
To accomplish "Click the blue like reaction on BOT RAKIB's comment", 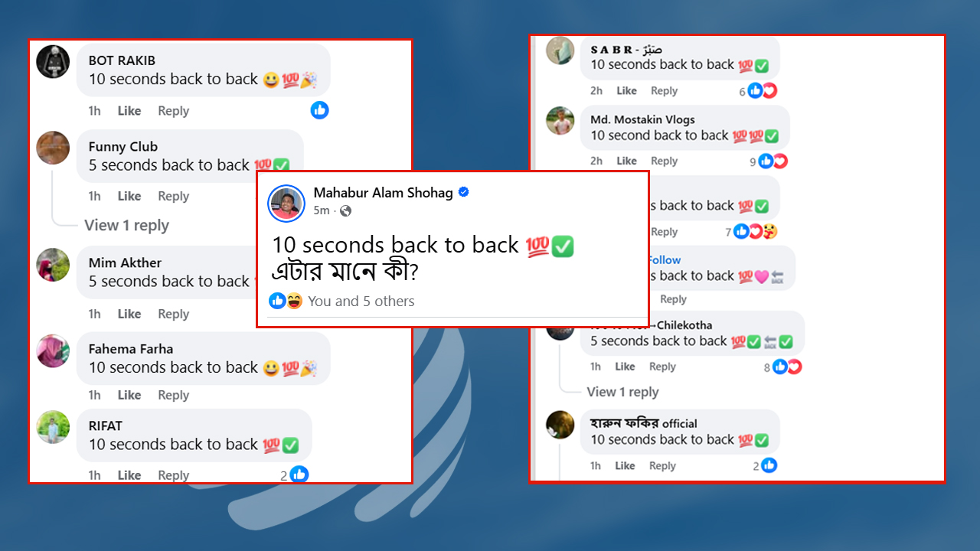I will (319, 110).
